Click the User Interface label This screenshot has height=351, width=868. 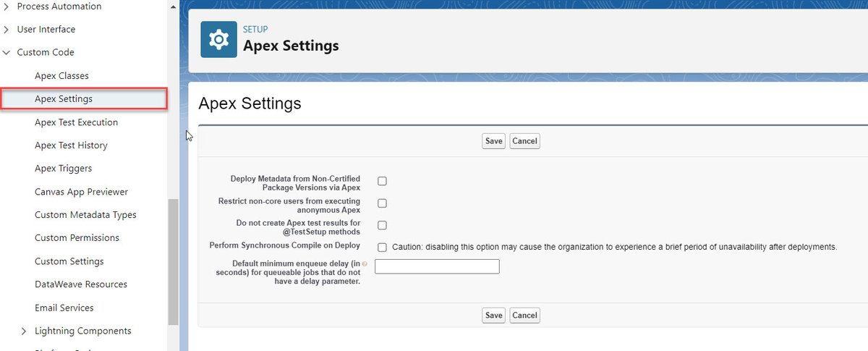click(x=46, y=30)
